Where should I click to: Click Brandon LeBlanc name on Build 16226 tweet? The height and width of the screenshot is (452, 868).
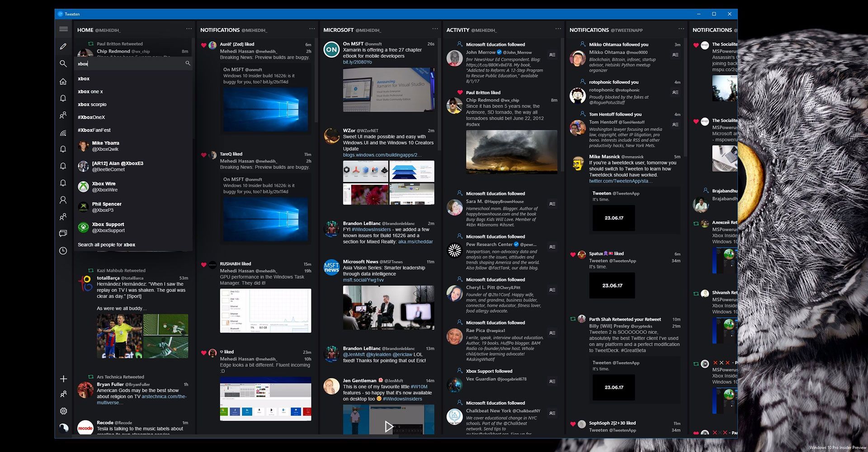coord(361,223)
